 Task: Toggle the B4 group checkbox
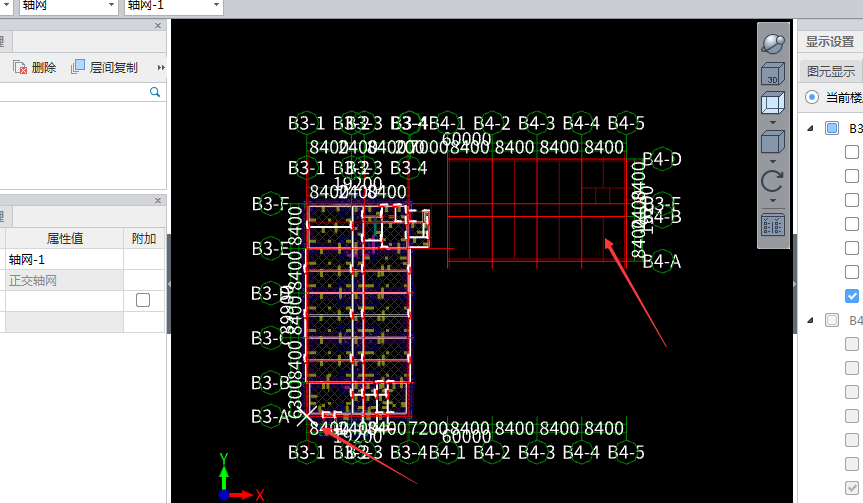pos(832,320)
